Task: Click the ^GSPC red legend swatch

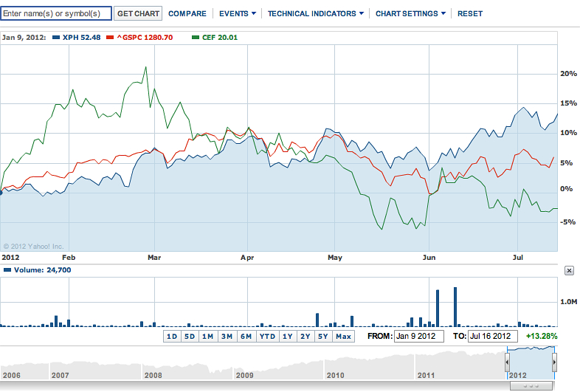Action: [x=110, y=38]
